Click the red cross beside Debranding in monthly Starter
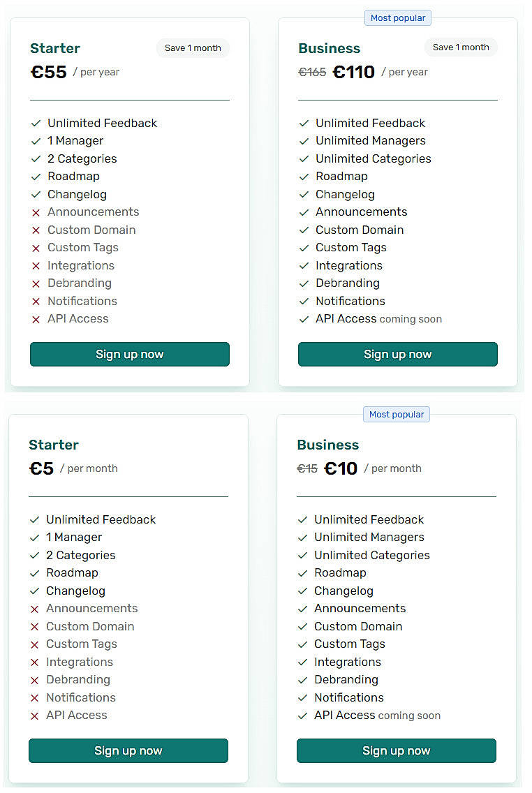532x793 pixels. [34, 679]
